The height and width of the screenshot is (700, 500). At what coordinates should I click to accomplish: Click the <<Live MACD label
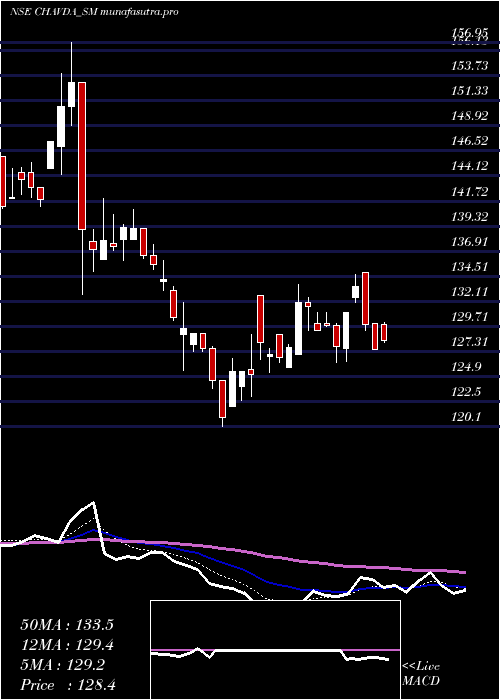point(421,674)
